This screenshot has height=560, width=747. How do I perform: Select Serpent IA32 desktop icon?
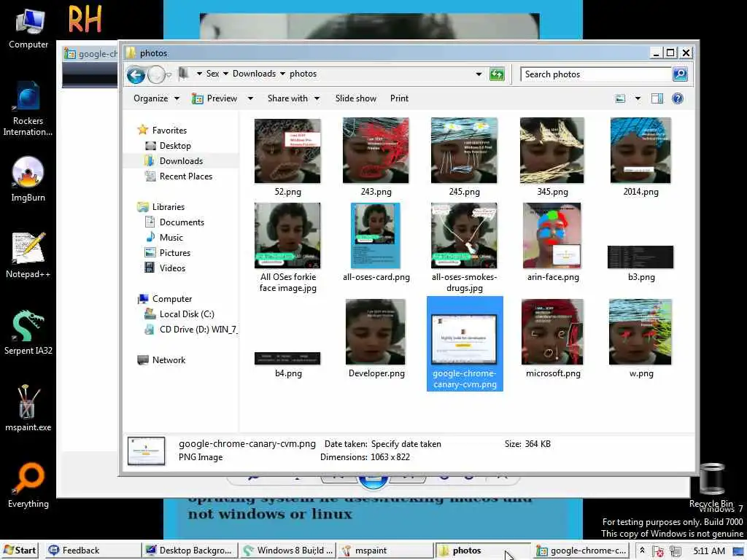pos(28,332)
